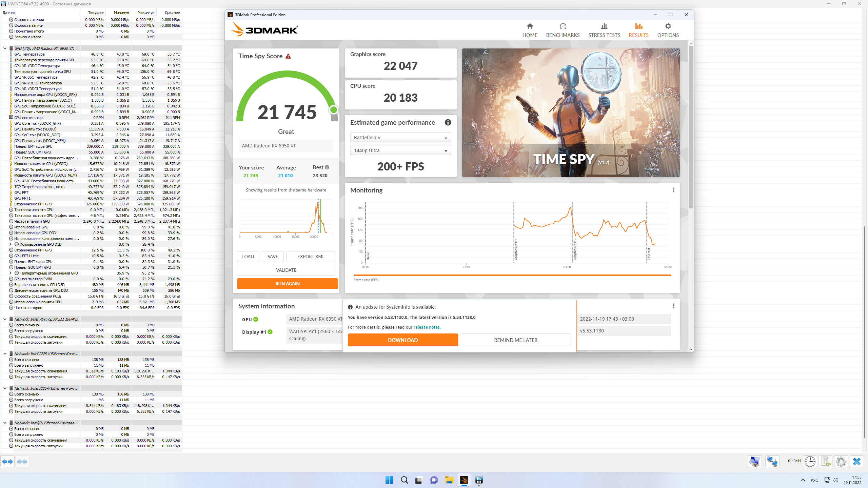Expand Температурные ограничения GPU row

(11, 273)
